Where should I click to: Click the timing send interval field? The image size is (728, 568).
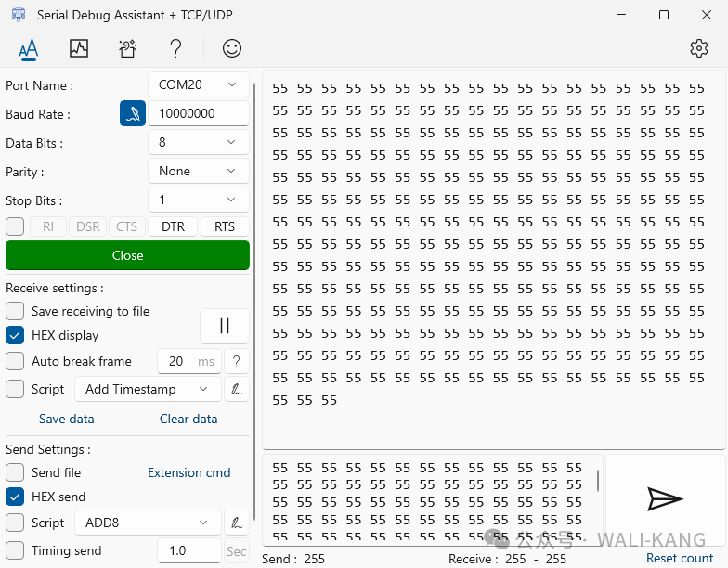pyautogui.click(x=189, y=550)
